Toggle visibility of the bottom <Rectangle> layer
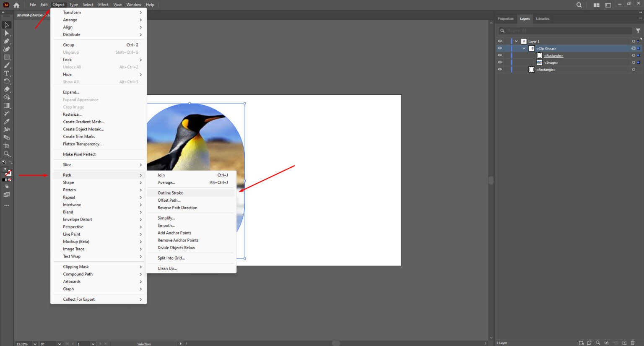The height and width of the screenshot is (346, 644). (499, 69)
